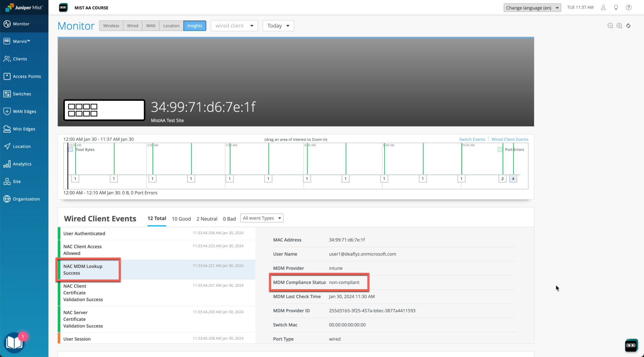Open the All event Types filter
This screenshot has width=644, height=357.
pos(262,218)
